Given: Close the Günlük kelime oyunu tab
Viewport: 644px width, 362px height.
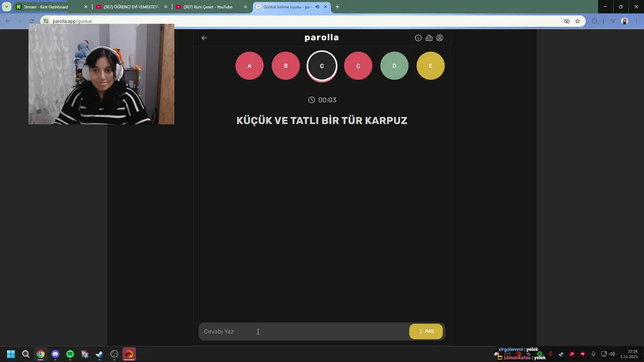Looking at the screenshot, I should coord(326,7).
